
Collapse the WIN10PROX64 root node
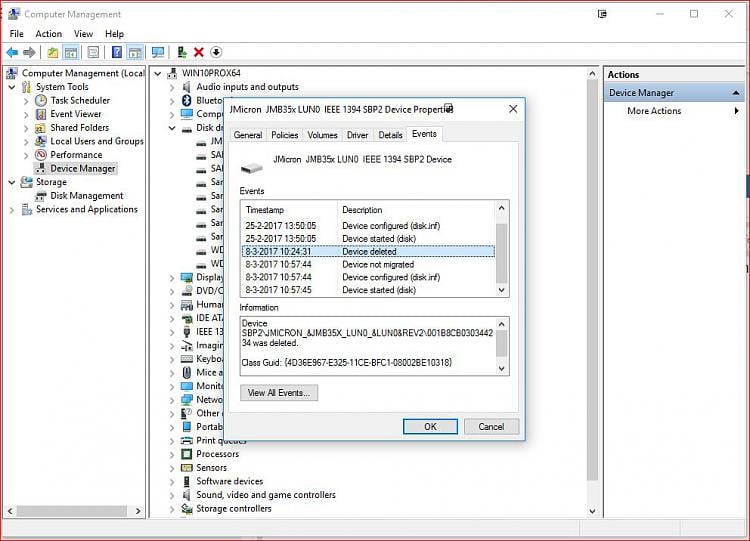[x=158, y=74]
